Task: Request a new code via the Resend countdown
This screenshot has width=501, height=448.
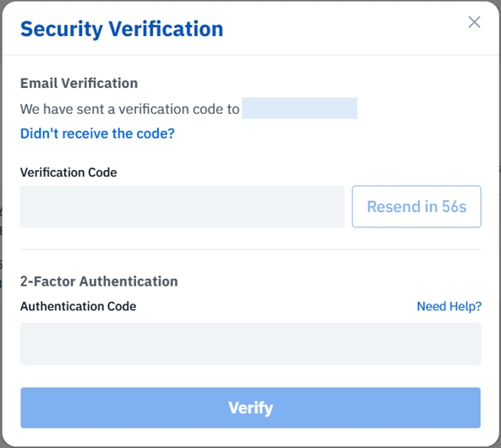Action: point(416,206)
